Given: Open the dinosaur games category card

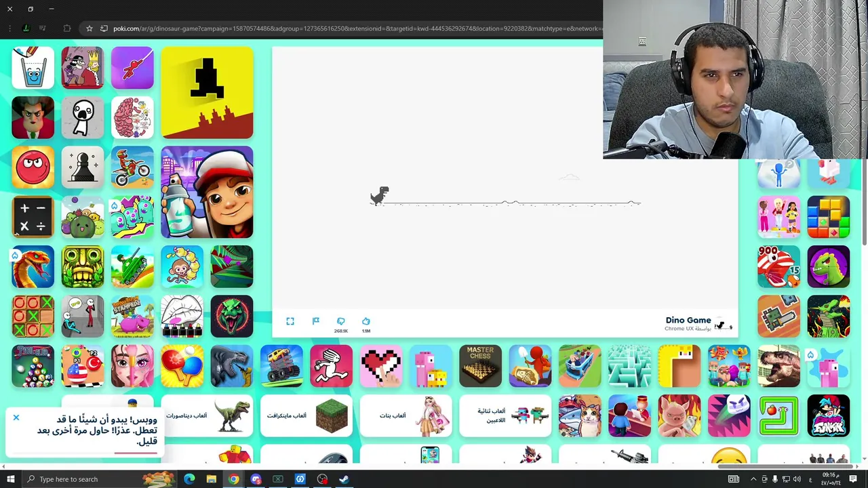Looking at the screenshot, I should pos(207,415).
